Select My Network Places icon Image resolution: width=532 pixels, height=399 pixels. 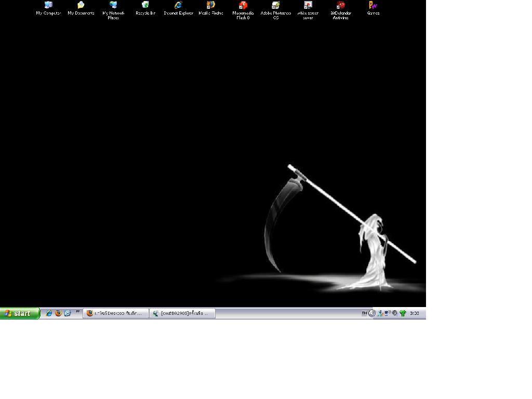[113, 10]
